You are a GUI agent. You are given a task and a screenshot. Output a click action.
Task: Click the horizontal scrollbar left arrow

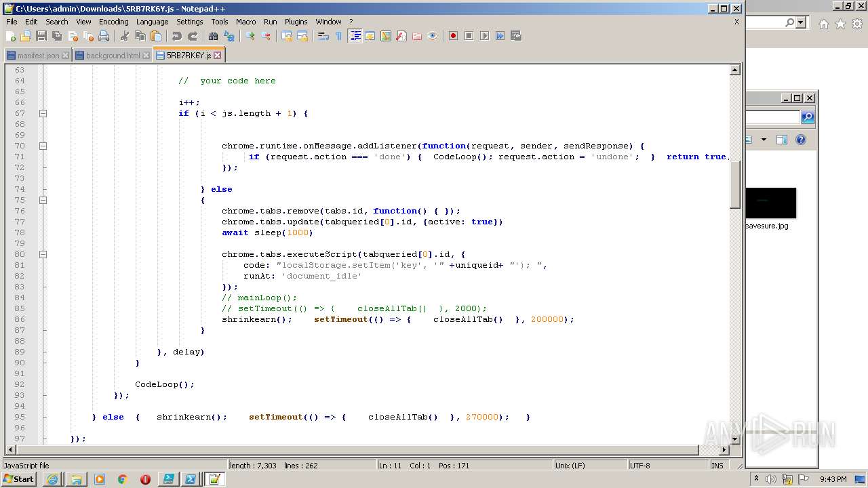pos(11,450)
